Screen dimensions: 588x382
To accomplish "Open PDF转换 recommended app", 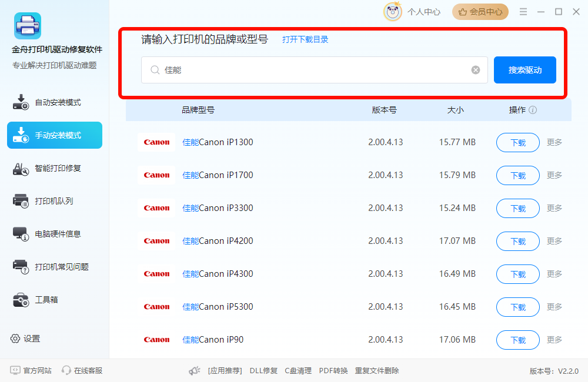I will pyautogui.click(x=333, y=371).
